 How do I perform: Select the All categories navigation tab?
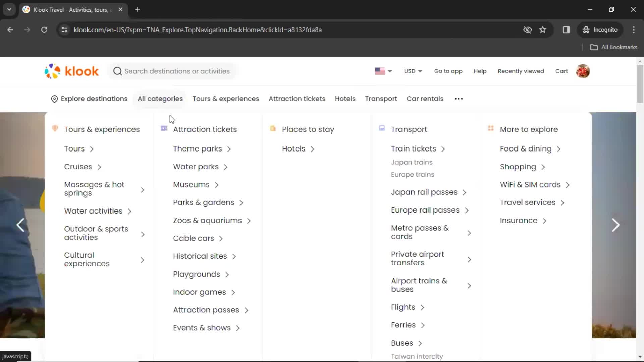[x=160, y=98]
